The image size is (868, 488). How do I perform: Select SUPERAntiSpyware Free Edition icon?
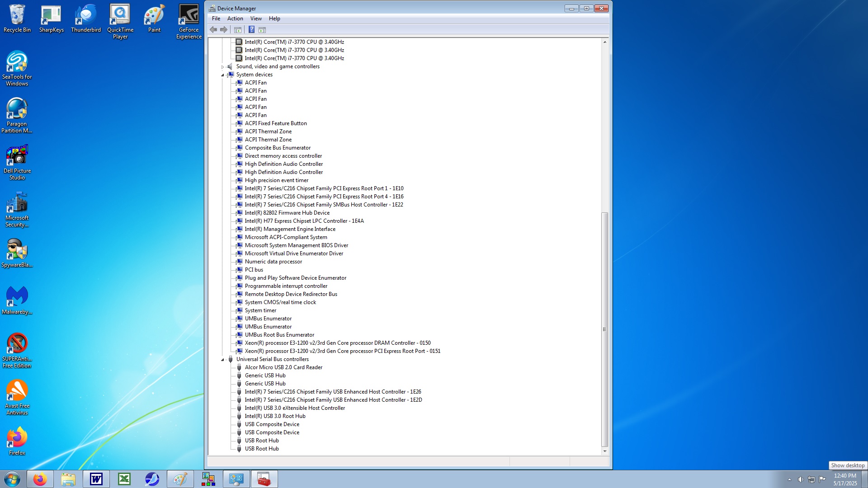pos(17,350)
